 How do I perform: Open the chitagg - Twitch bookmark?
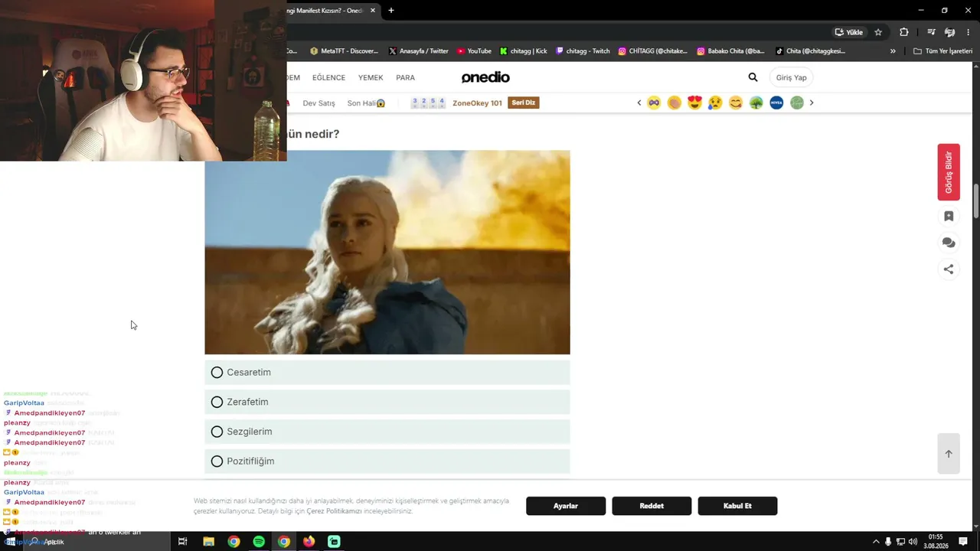583,51
